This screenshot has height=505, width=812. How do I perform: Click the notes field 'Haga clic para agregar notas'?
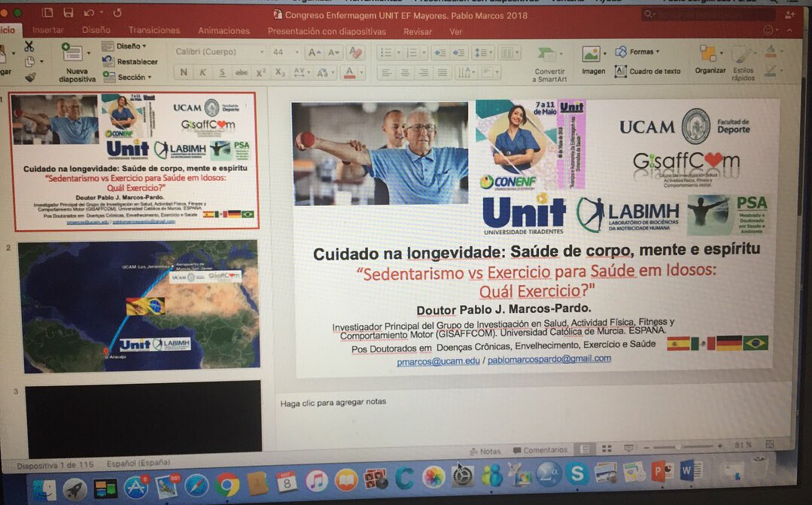click(333, 402)
